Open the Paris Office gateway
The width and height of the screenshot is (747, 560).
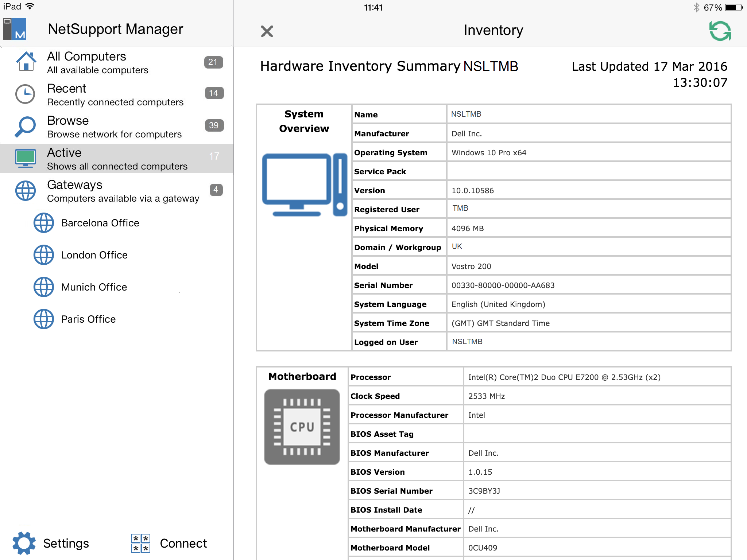tap(89, 319)
